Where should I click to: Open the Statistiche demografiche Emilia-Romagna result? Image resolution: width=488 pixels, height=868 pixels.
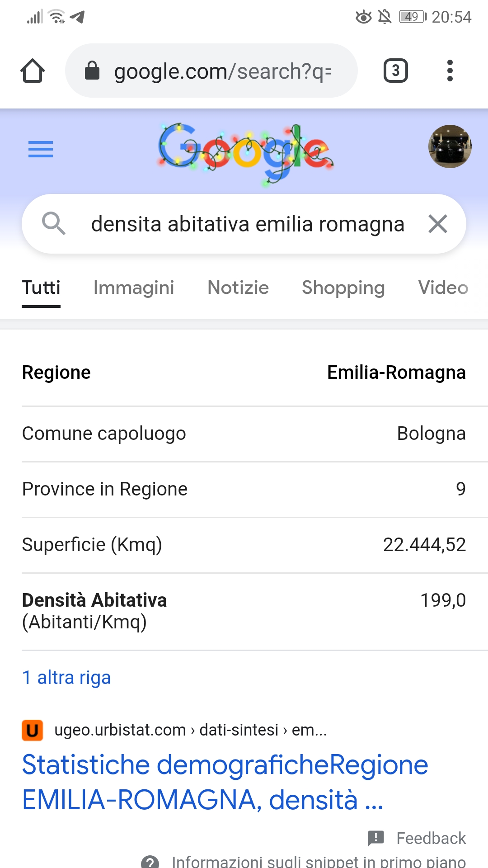tap(225, 782)
